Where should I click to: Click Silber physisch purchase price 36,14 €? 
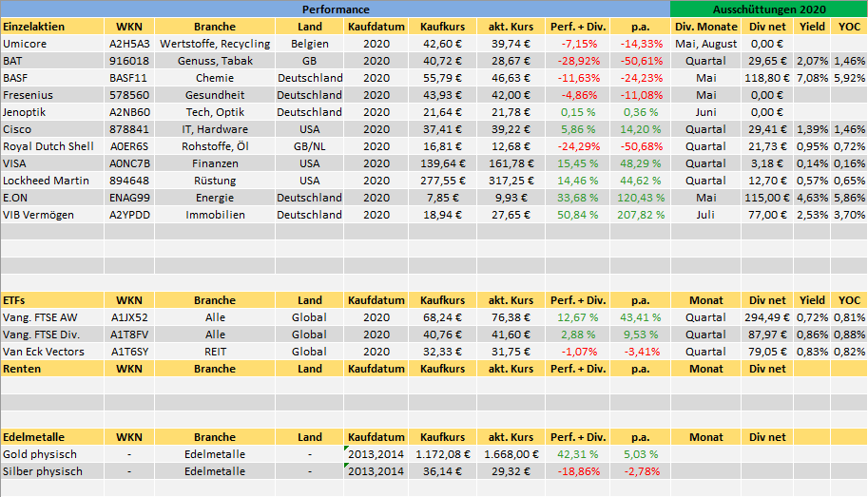(442, 471)
